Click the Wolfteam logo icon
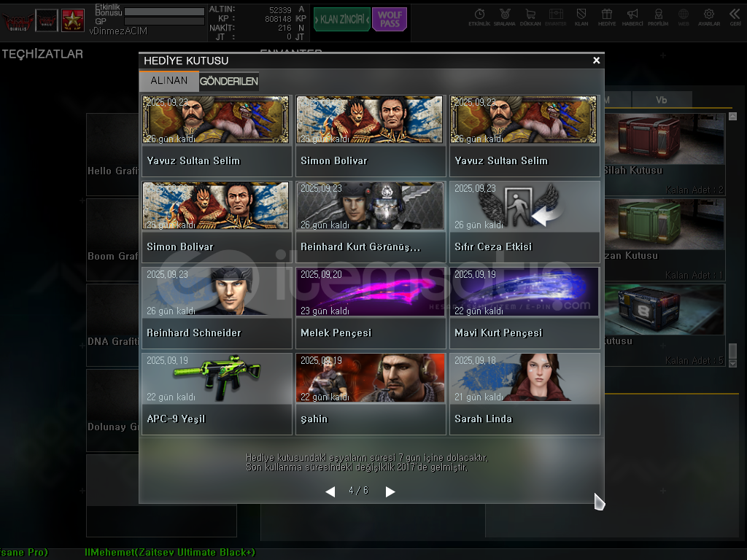 click(x=18, y=21)
